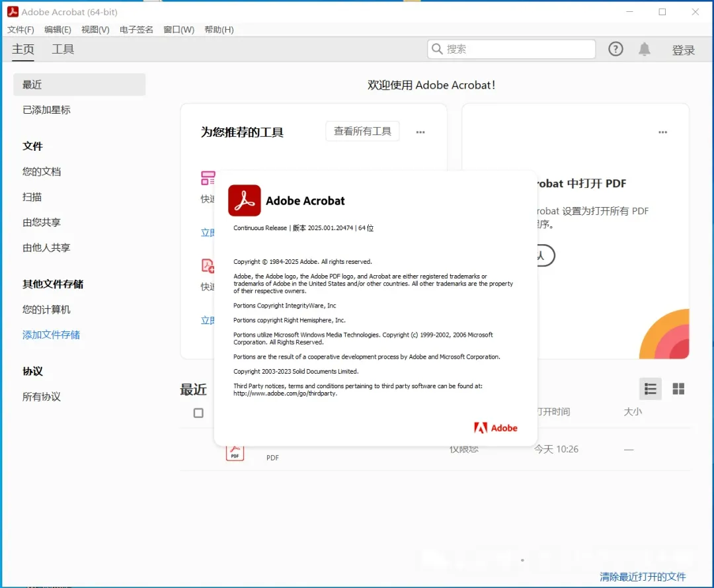Switch recent files to grid view
The width and height of the screenshot is (714, 588).
click(x=678, y=388)
